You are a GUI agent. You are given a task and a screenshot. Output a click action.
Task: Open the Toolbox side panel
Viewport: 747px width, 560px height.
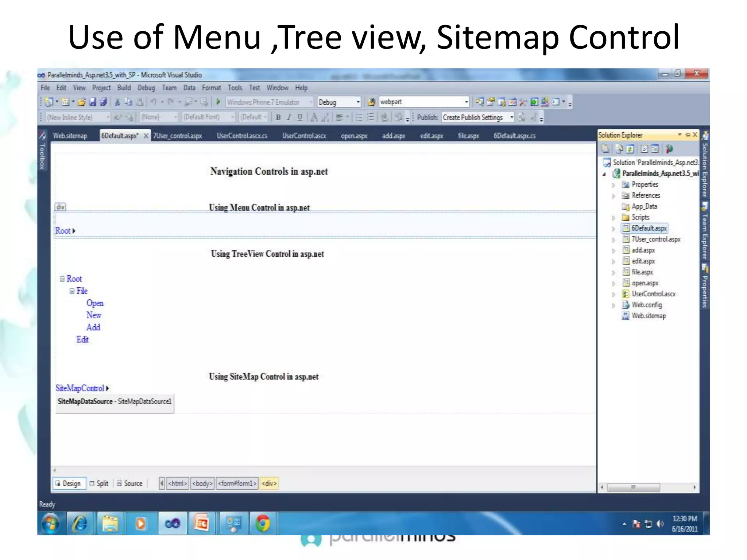pyautogui.click(x=42, y=150)
